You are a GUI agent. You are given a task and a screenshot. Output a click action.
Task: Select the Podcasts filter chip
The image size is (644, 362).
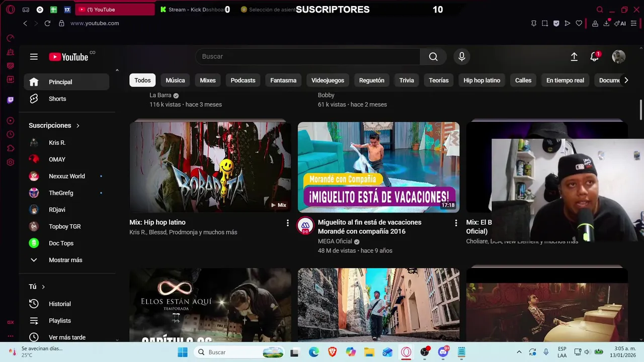[x=243, y=80]
